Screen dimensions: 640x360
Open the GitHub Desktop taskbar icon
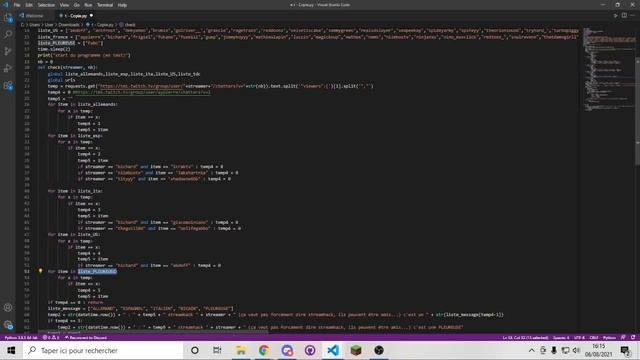(x=310, y=350)
